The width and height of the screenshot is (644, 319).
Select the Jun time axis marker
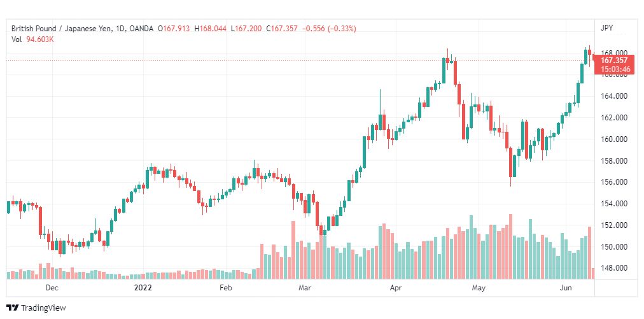(x=566, y=288)
